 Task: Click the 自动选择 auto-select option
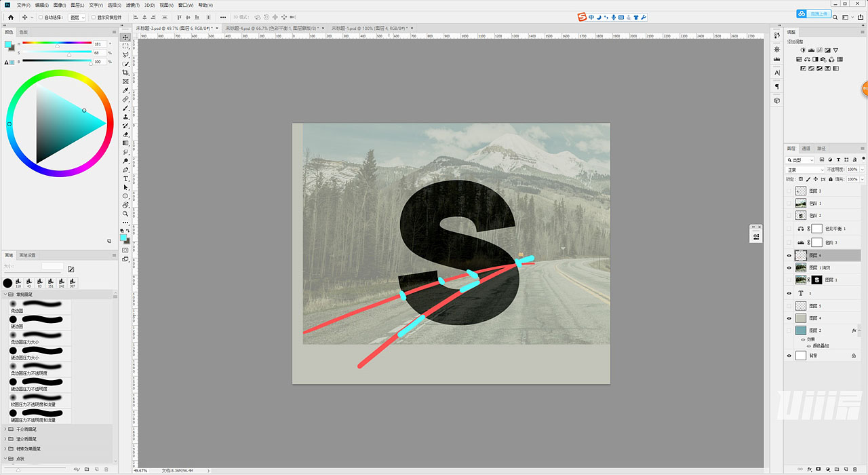(x=42, y=17)
